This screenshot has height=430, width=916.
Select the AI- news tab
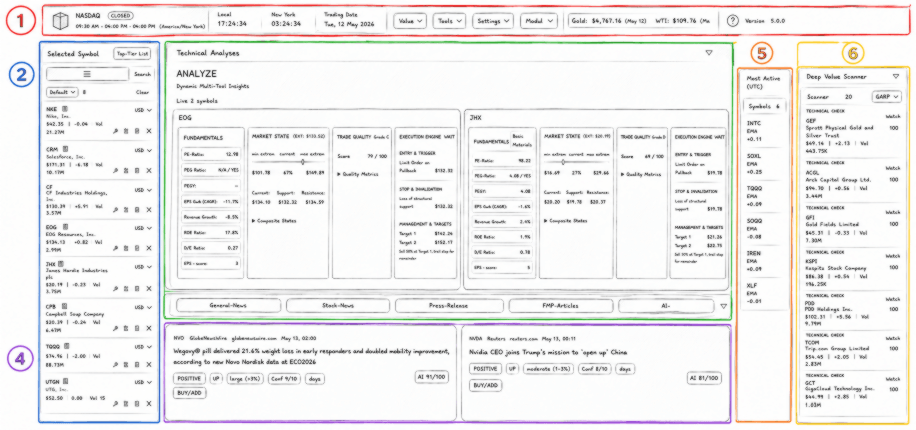(666, 306)
